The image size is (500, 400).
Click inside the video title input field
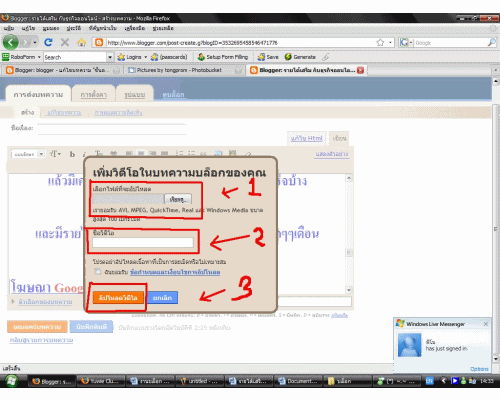pyautogui.click(x=143, y=242)
